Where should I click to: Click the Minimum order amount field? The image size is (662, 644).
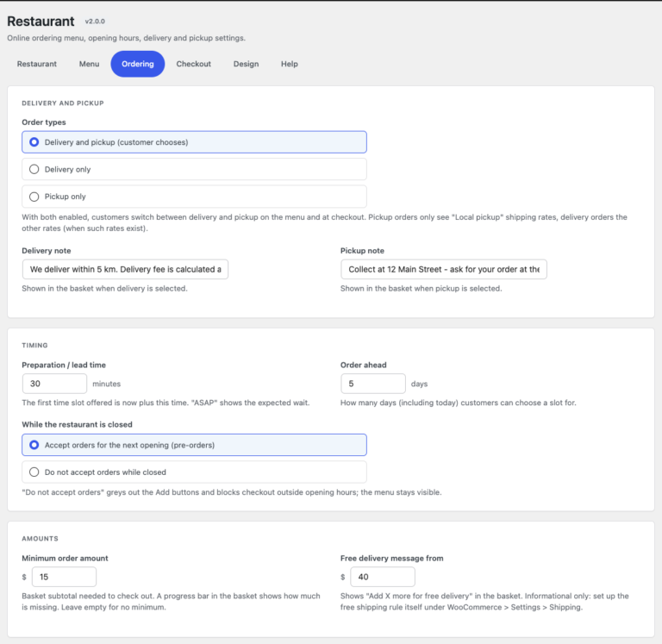click(64, 577)
